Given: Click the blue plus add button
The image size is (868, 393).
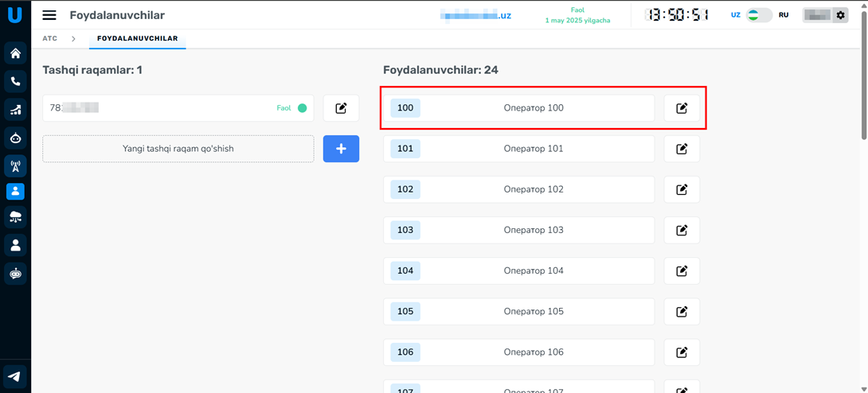Looking at the screenshot, I should (x=341, y=149).
